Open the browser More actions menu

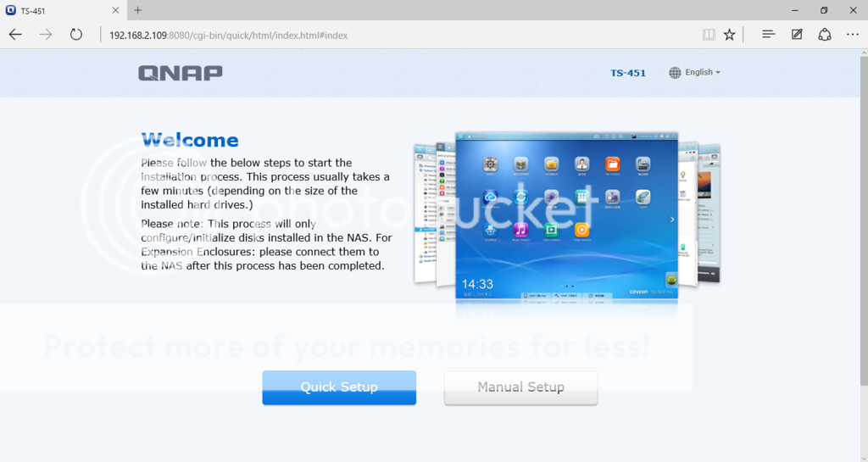click(x=852, y=35)
